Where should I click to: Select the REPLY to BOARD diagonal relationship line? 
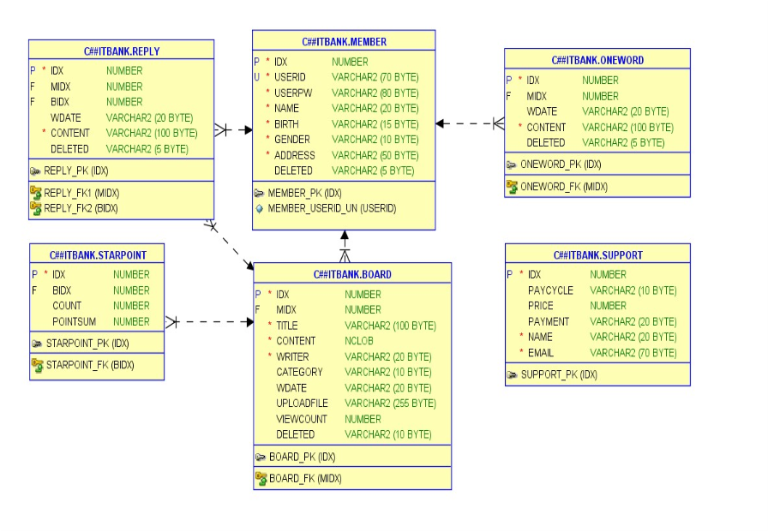pos(229,245)
